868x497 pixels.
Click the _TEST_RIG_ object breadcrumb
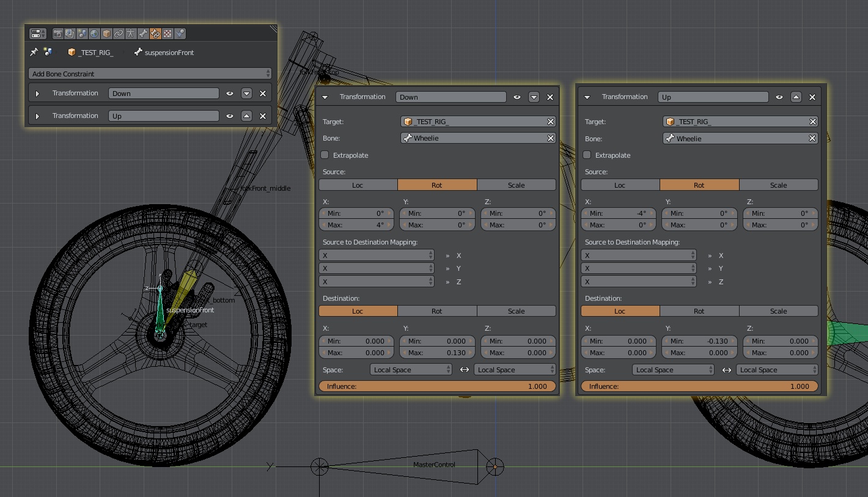click(90, 53)
